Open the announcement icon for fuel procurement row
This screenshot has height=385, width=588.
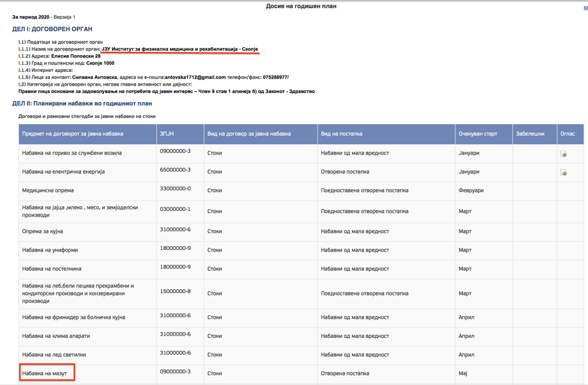pyautogui.click(x=563, y=154)
